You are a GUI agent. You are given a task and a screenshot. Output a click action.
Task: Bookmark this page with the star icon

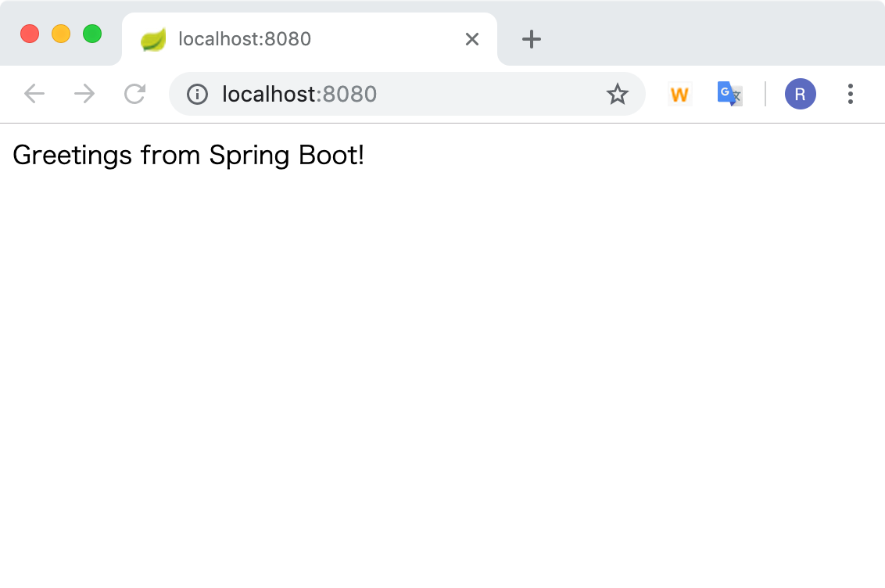coord(617,95)
